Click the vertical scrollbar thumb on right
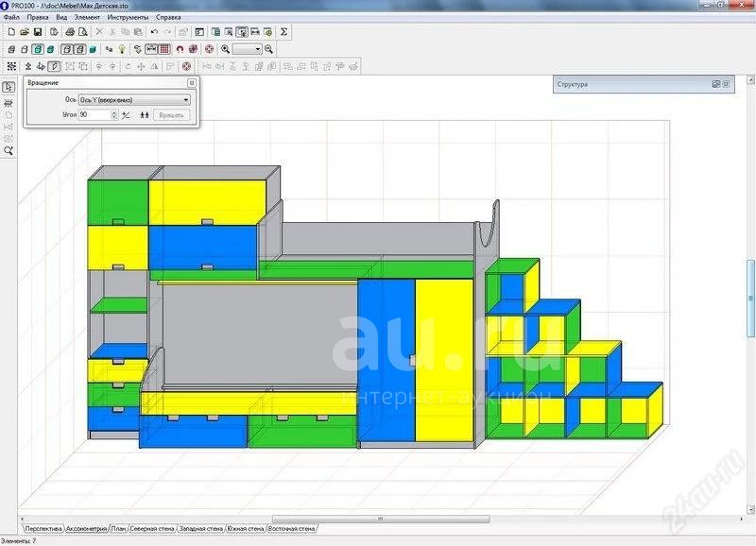Viewport: 756px width, 546px height. pos(750,299)
